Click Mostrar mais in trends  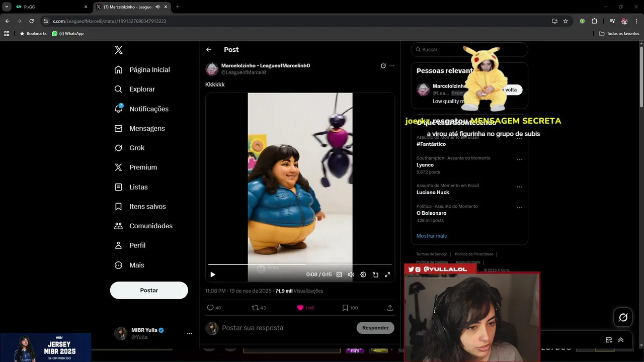[432, 236]
